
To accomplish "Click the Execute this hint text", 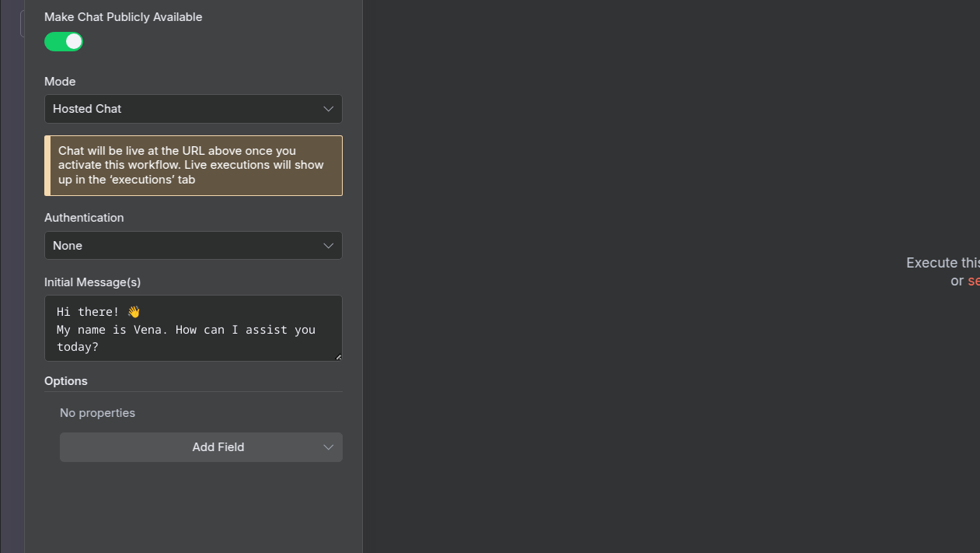I will 942,263.
